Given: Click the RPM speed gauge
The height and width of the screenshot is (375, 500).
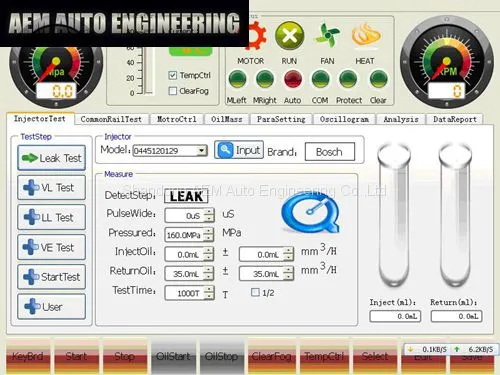Looking at the screenshot, I should pyautogui.click(x=447, y=62).
